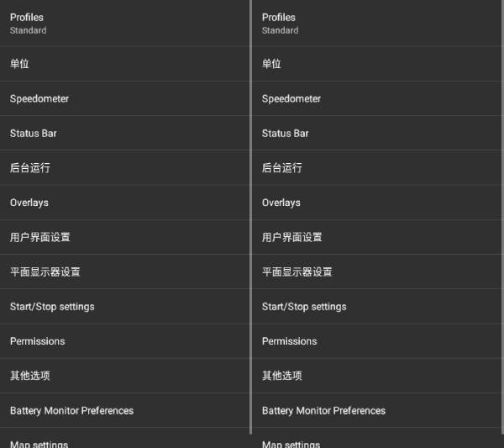Open 其他选项 in the right panel
504x448 pixels.
[377, 376]
